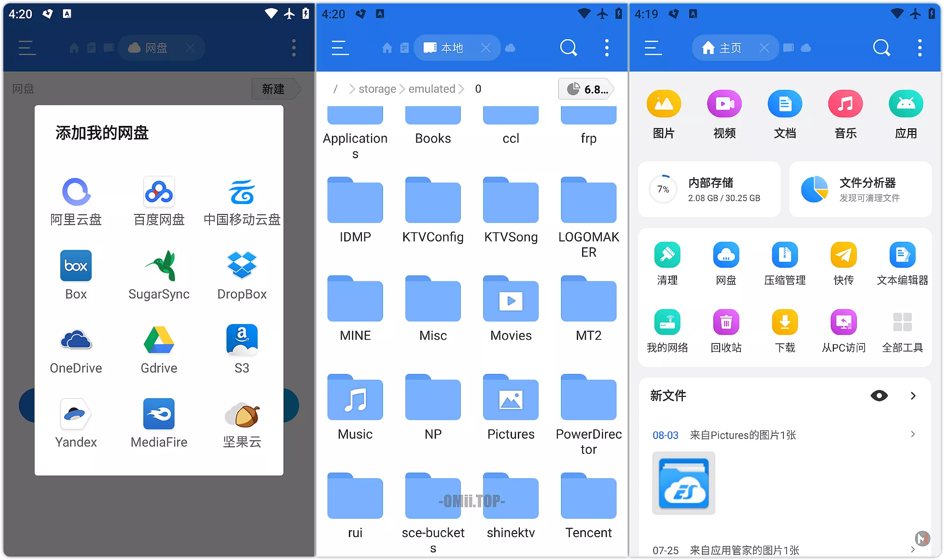Open hamburger menu in 主页 screen

[x=653, y=48]
